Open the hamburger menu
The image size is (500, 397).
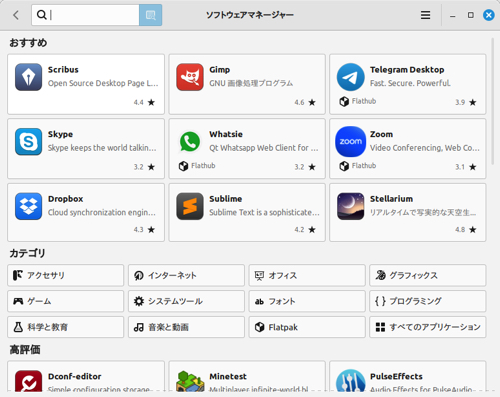pyautogui.click(x=425, y=15)
